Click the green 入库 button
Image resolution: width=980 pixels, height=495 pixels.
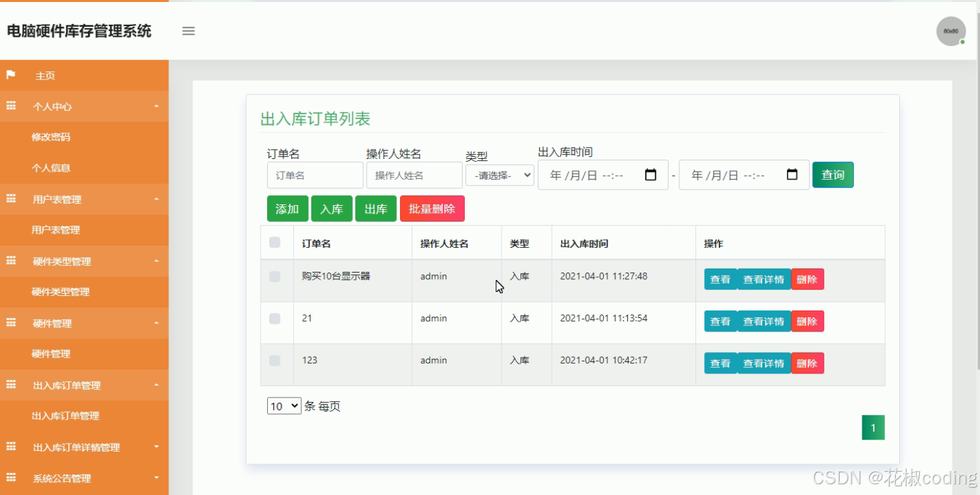point(331,208)
